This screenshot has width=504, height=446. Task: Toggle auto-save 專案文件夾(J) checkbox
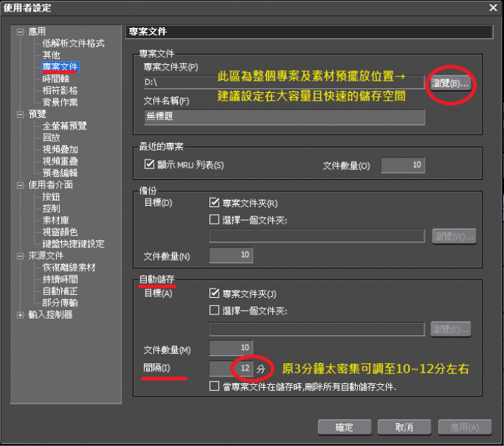[x=214, y=293]
